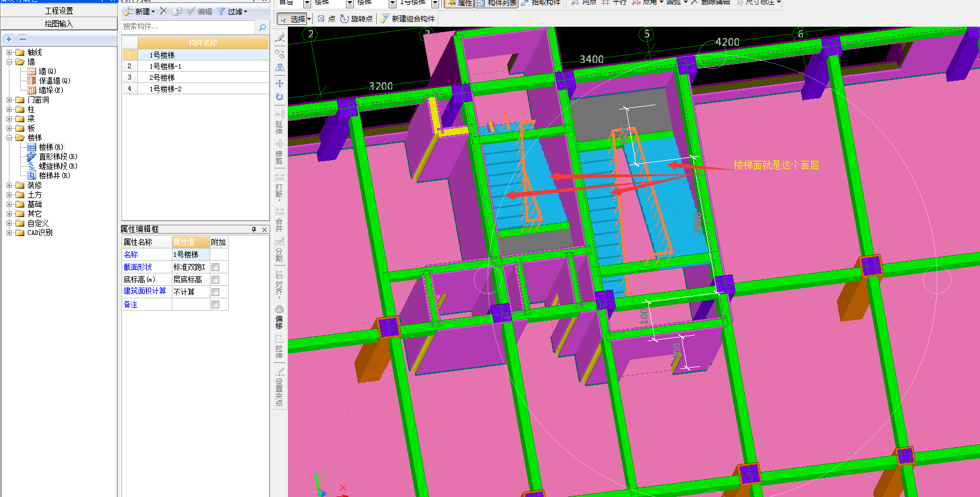The height and width of the screenshot is (497, 980).
Task: Click the New component (新建) button
Action: 139,11
